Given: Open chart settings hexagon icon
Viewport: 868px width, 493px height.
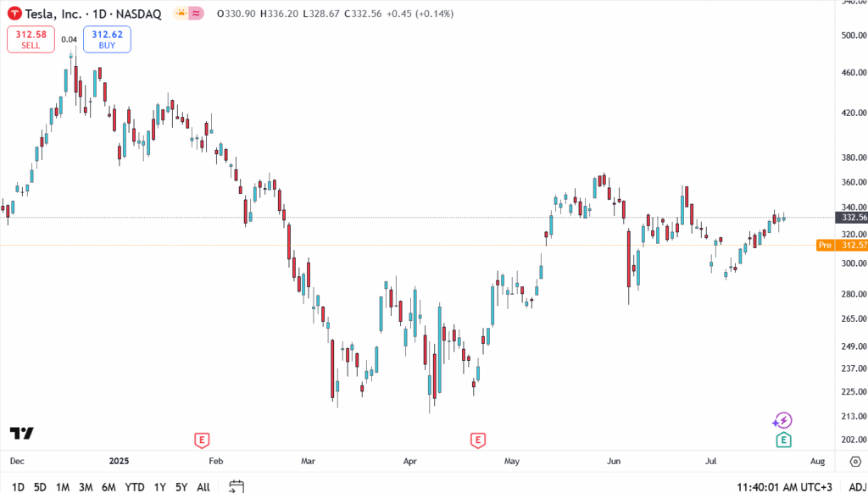Looking at the screenshot, I should coord(854,462).
